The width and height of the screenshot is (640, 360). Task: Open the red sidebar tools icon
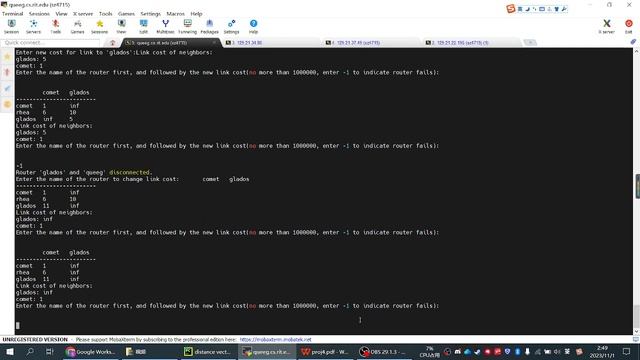coord(7,73)
